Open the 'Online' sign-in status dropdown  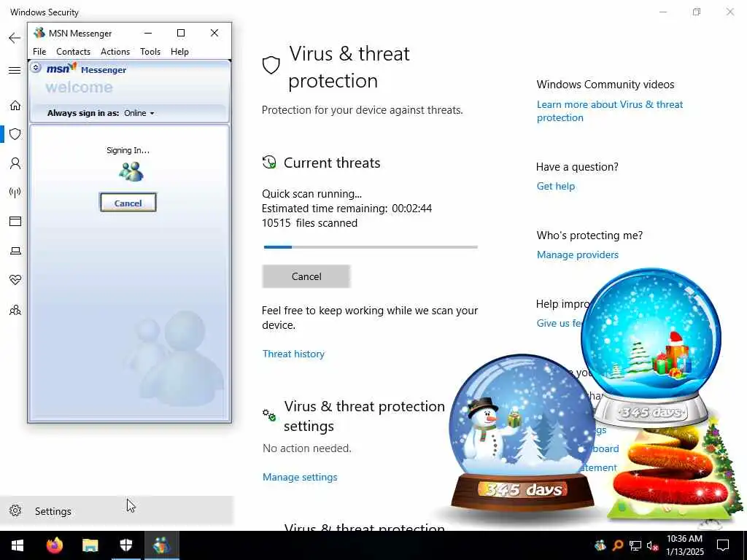[x=139, y=113]
